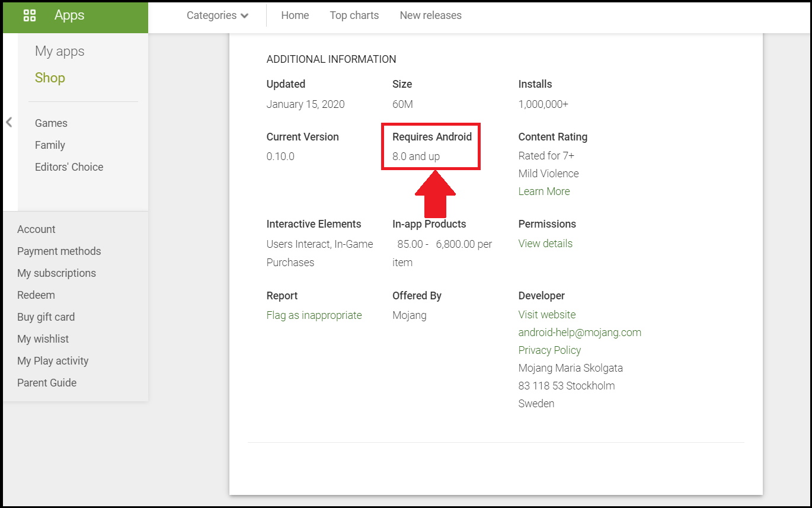812x508 pixels.
Task: Click the 'Requires Android' label
Action: coord(432,137)
